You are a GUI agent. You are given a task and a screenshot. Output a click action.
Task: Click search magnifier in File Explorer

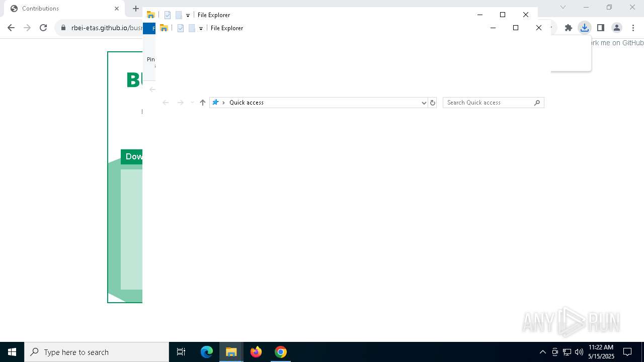[x=537, y=103]
